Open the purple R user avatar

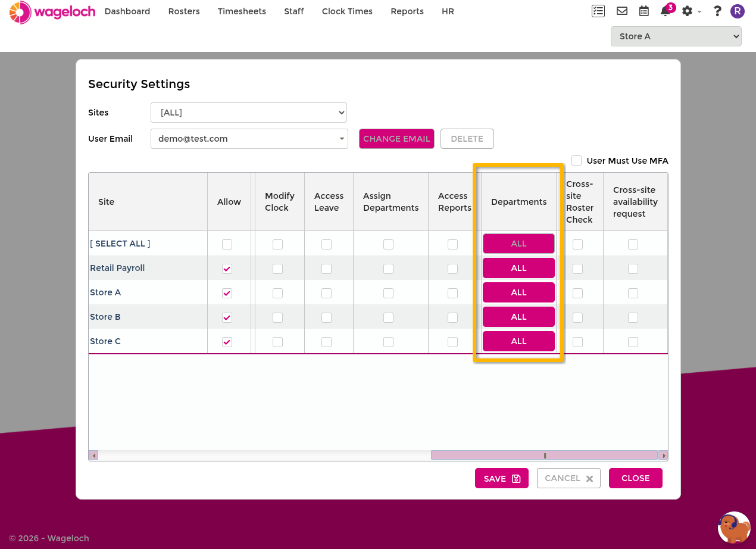pos(738,11)
